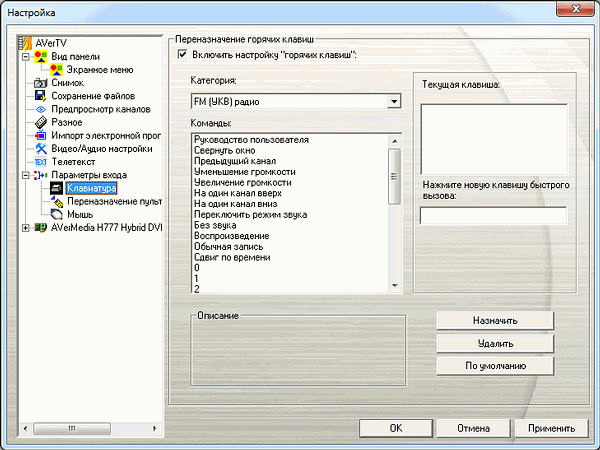
Task: Open Сохранение файлов settings
Action: 93,96
